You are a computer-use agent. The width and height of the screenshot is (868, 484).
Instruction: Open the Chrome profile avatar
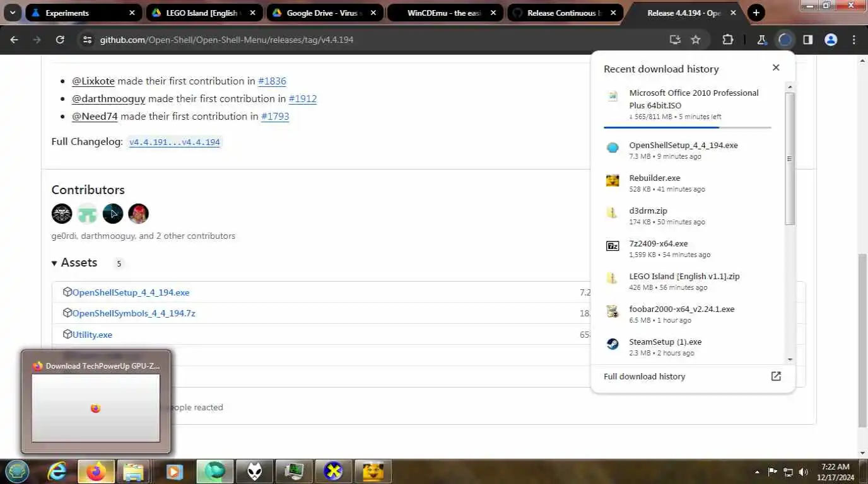(x=831, y=40)
